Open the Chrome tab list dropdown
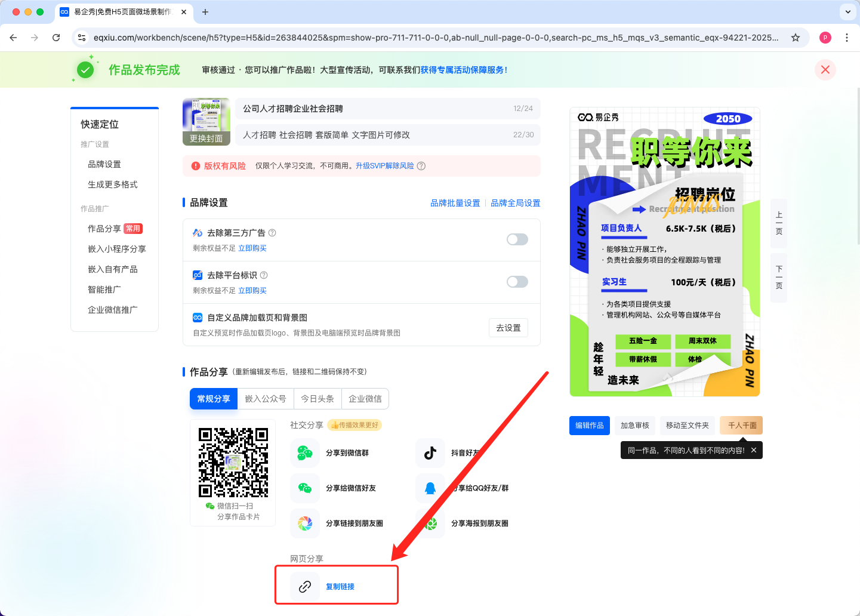 847,12
